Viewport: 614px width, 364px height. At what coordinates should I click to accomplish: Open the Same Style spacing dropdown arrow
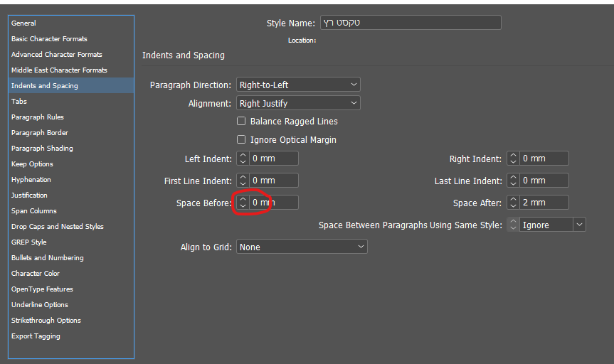click(x=579, y=225)
